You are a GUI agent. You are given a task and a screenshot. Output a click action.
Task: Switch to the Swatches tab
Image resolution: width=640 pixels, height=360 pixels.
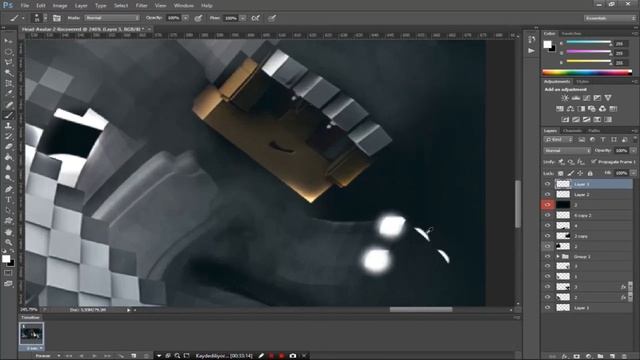[x=571, y=33]
